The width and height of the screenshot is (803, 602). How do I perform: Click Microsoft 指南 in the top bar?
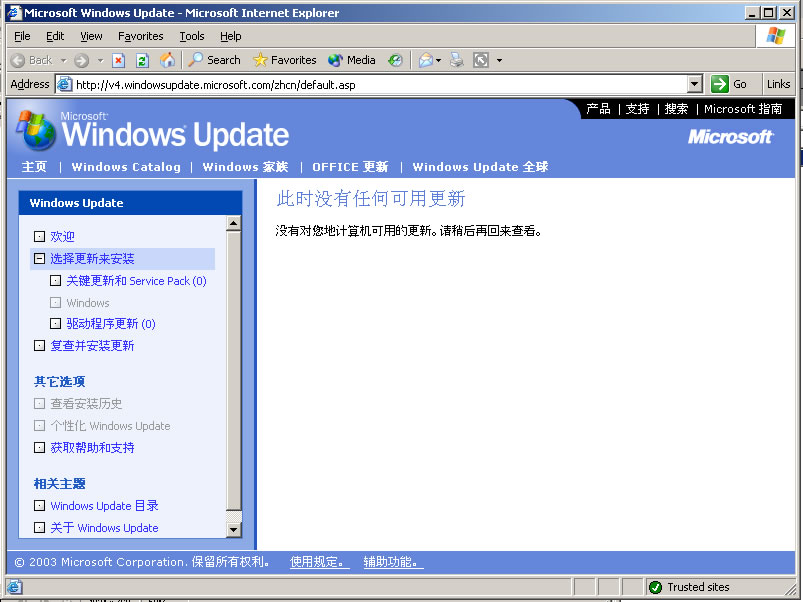pyautogui.click(x=743, y=109)
